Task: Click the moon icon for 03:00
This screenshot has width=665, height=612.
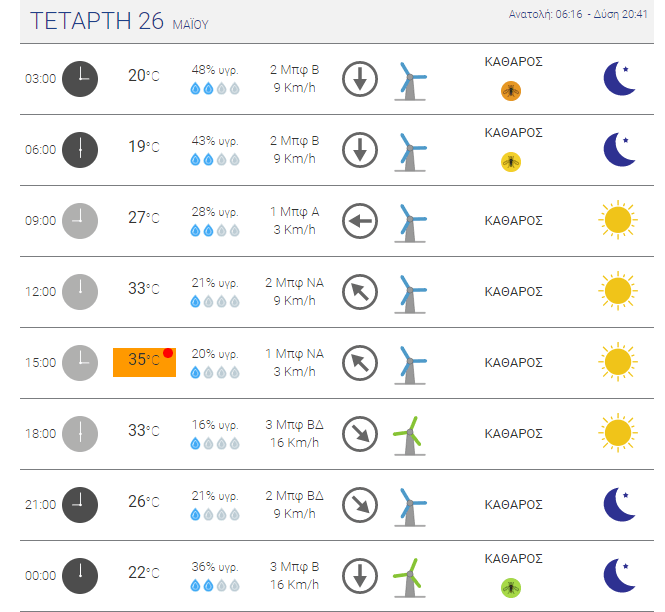Action: (619, 78)
